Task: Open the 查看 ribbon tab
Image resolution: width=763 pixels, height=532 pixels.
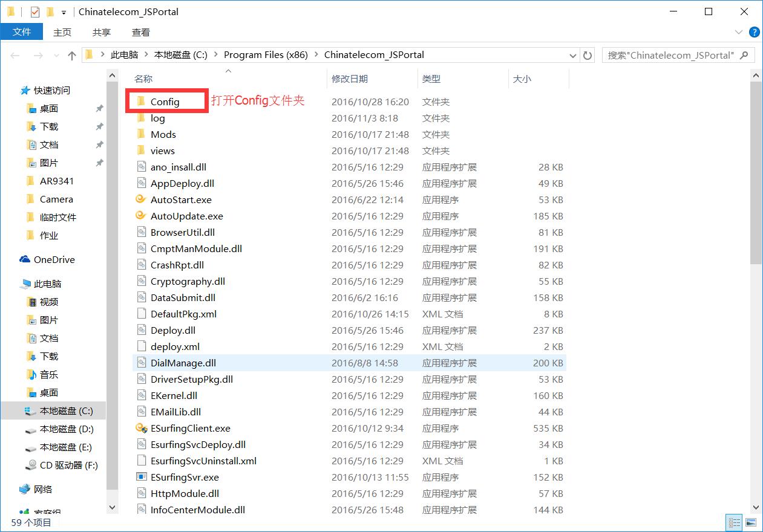Action: (x=141, y=32)
